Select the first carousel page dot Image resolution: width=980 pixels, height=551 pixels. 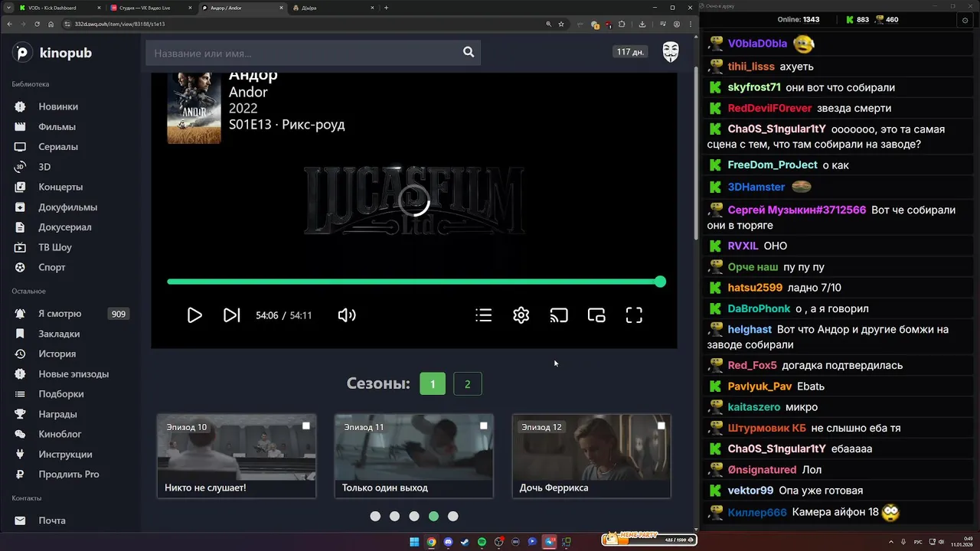click(375, 517)
